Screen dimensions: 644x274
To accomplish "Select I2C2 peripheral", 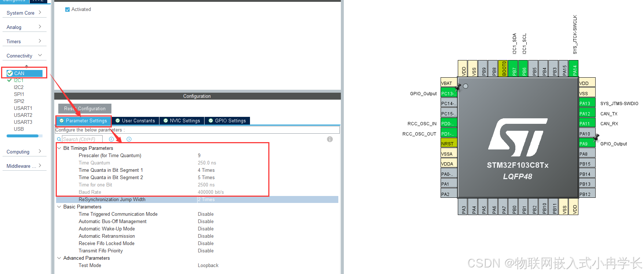I will [x=19, y=87].
